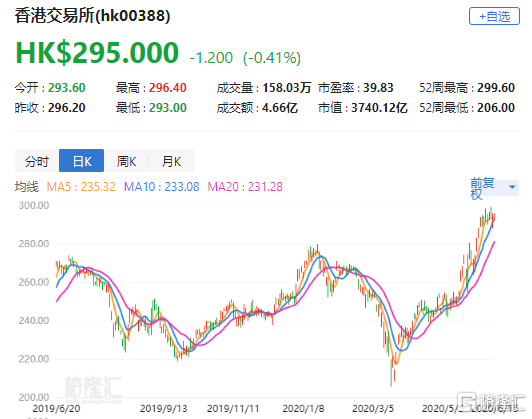Click the P/E ratio value 39.83
The width and height of the screenshot is (532, 419).
coord(378,88)
